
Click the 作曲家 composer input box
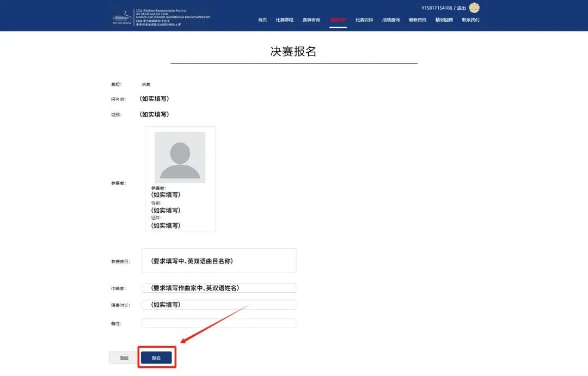218,288
